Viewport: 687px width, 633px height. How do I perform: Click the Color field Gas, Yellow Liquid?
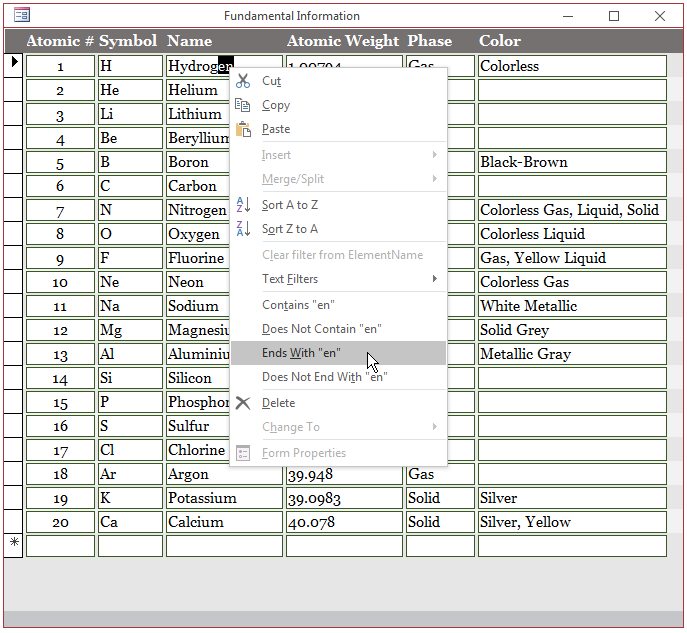[572, 258]
